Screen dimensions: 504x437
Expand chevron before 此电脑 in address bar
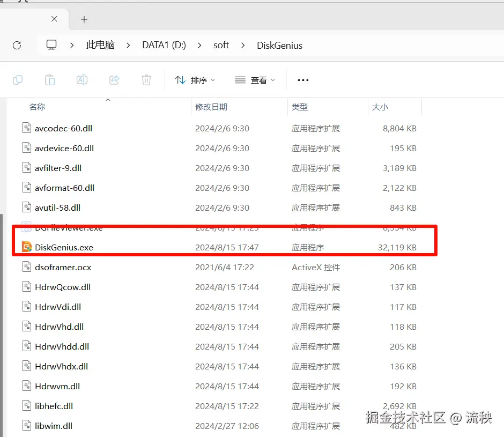(72, 46)
